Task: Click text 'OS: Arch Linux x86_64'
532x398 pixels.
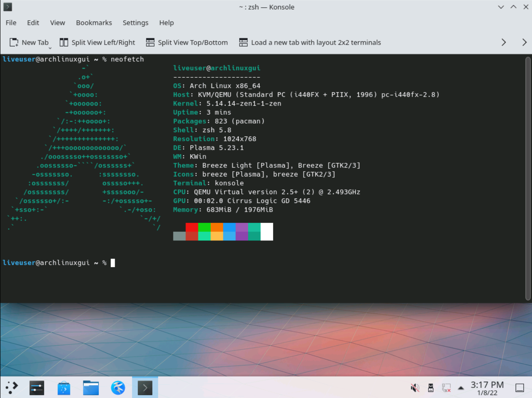Action: pos(217,86)
